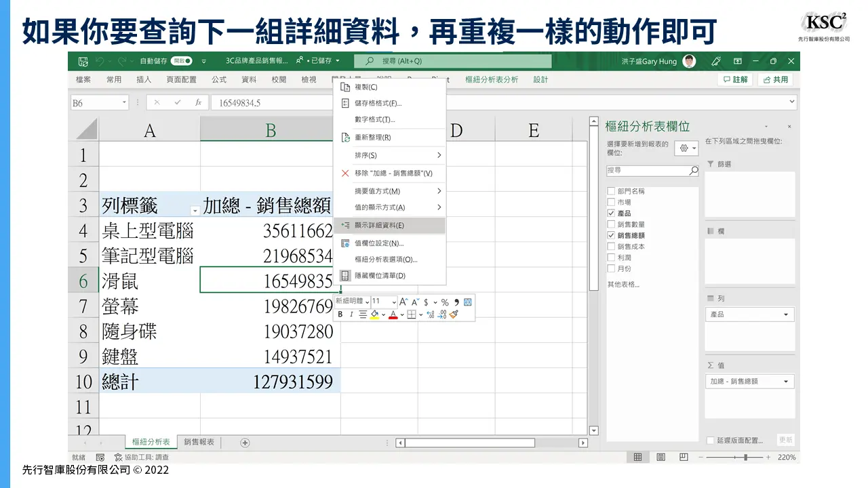Open the quick access toolbar customize arrow
Screen dimensions: 868x488
[x=203, y=62]
